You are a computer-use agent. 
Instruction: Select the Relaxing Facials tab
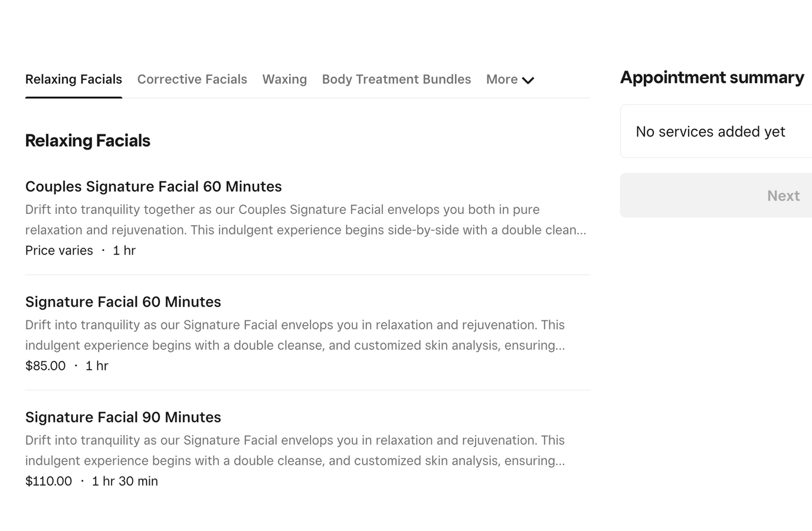(x=73, y=79)
